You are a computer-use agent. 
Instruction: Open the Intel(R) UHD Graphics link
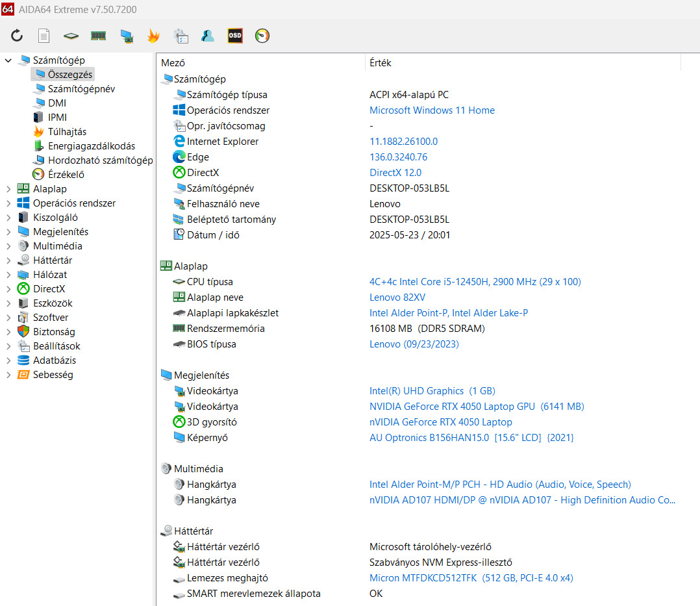click(x=432, y=391)
